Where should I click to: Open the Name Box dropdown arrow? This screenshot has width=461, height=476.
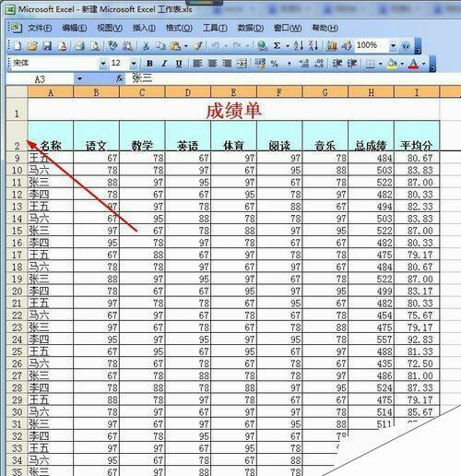point(79,79)
